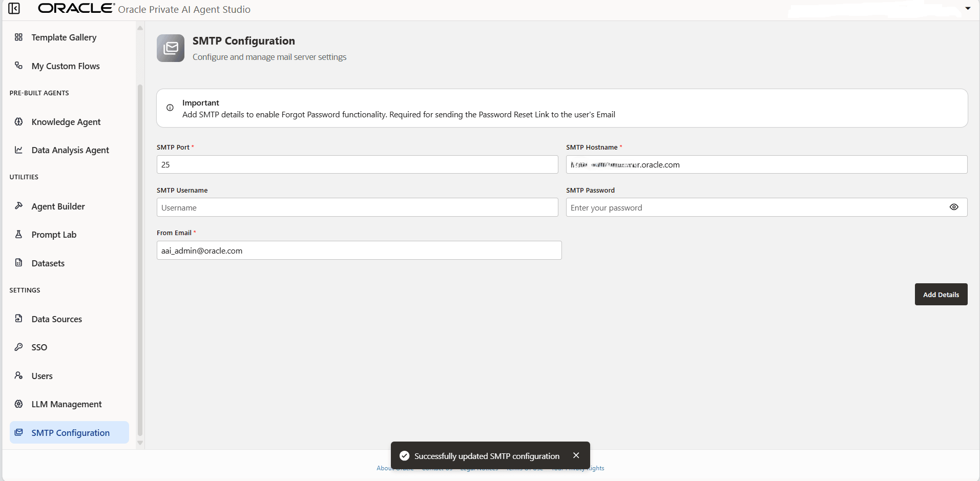The height and width of the screenshot is (481, 980).
Task: Dismiss the success notification toast
Action: 576,455
